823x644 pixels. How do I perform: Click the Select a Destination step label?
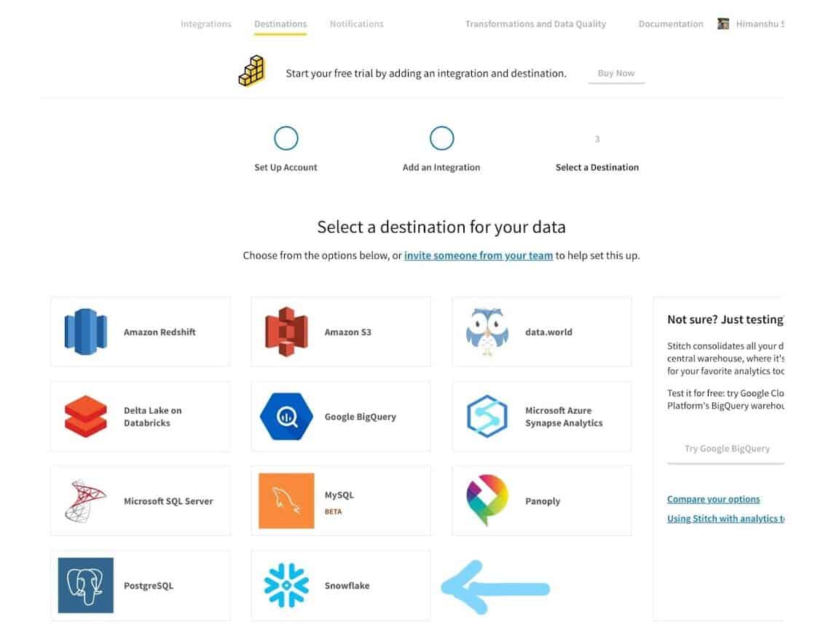(x=597, y=168)
